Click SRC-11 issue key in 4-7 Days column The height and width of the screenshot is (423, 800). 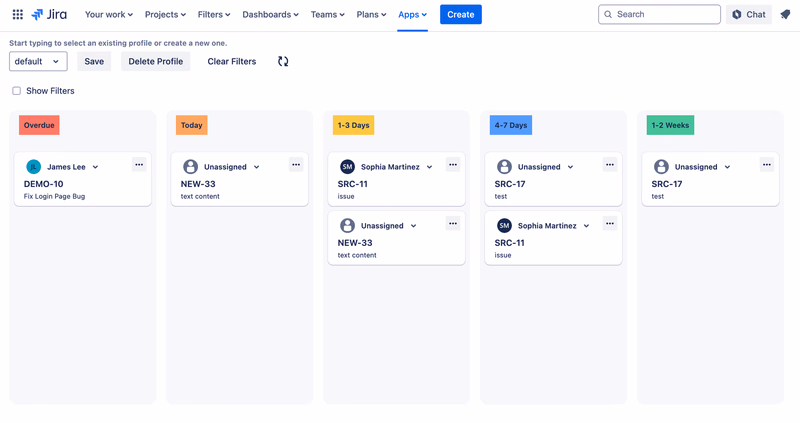509,243
